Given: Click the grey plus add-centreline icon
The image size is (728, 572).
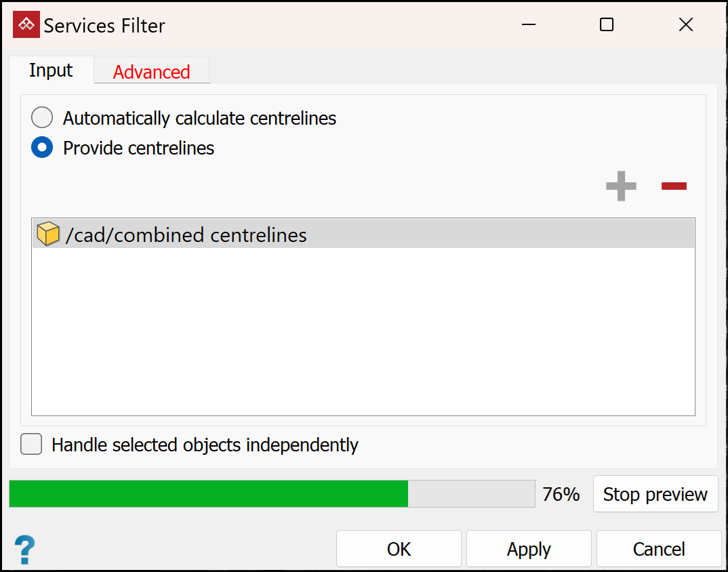Looking at the screenshot, I should click(621, 186).
